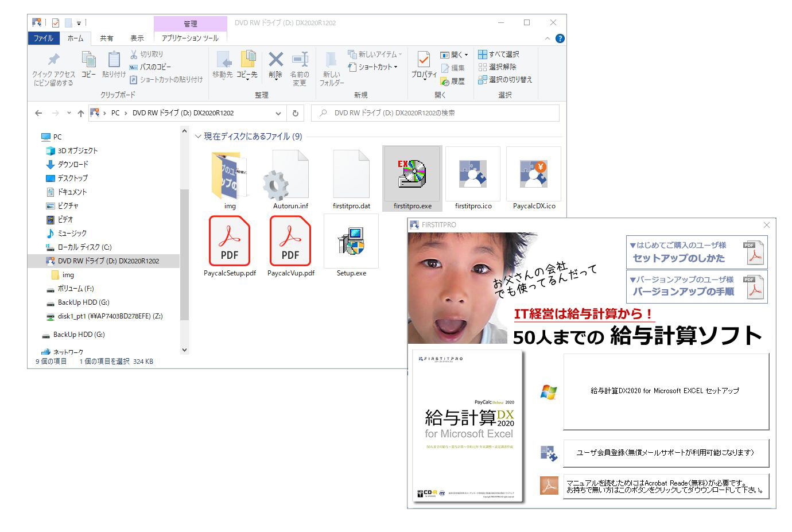The height and width of the screenshot is (532, 792).
Task: Click the Delete (削除) X icon
Action: pos(275,59)
